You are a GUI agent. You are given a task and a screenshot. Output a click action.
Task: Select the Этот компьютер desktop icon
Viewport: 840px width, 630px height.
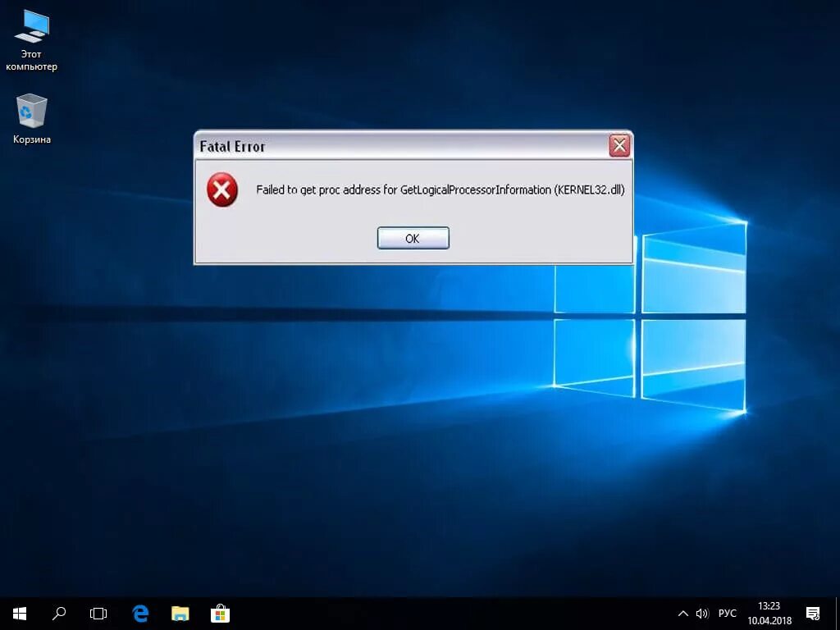point(32,41)
